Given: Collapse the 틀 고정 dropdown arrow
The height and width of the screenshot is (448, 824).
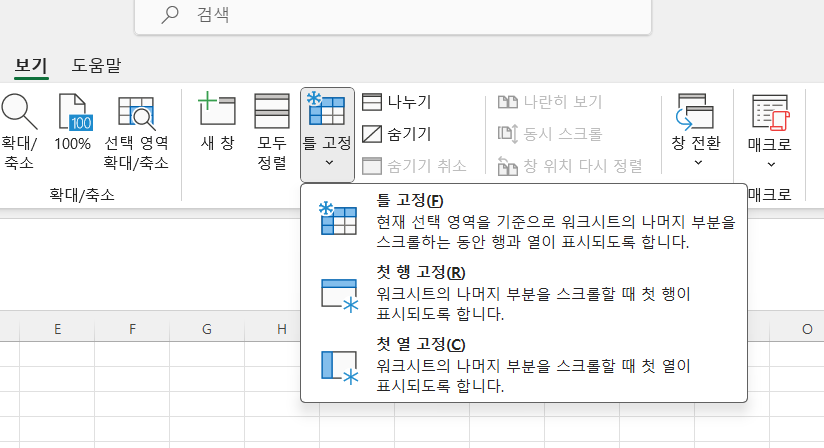Looking at the screenshot, I should point(329,163).
